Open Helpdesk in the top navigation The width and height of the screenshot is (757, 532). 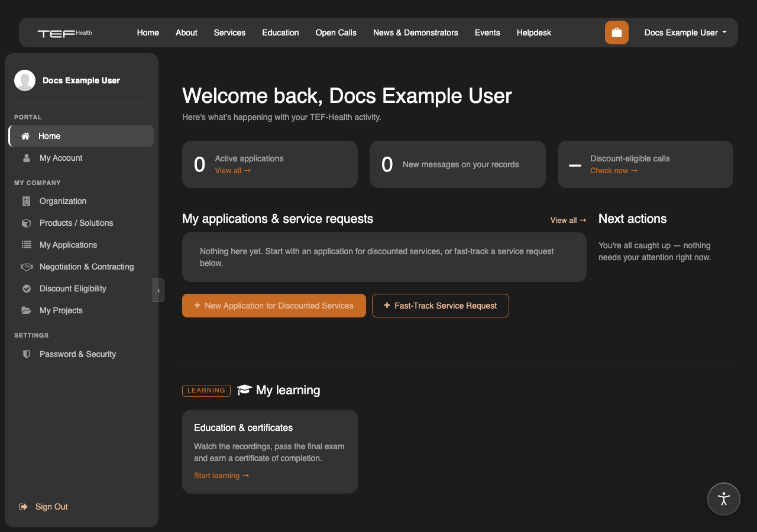click(533, 33)
